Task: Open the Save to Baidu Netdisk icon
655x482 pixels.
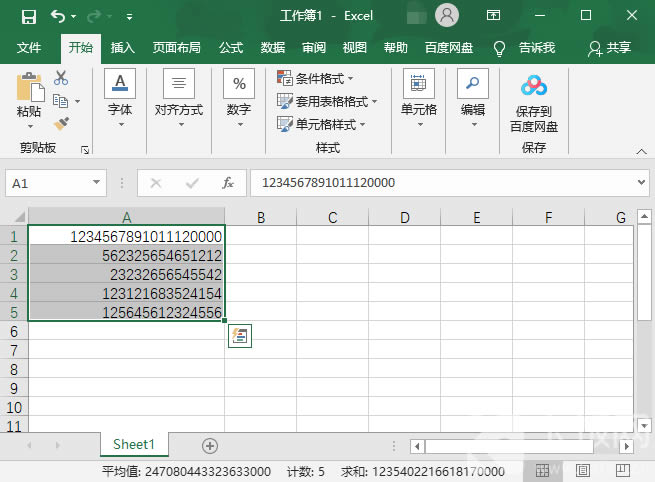Action: (534, 88)
